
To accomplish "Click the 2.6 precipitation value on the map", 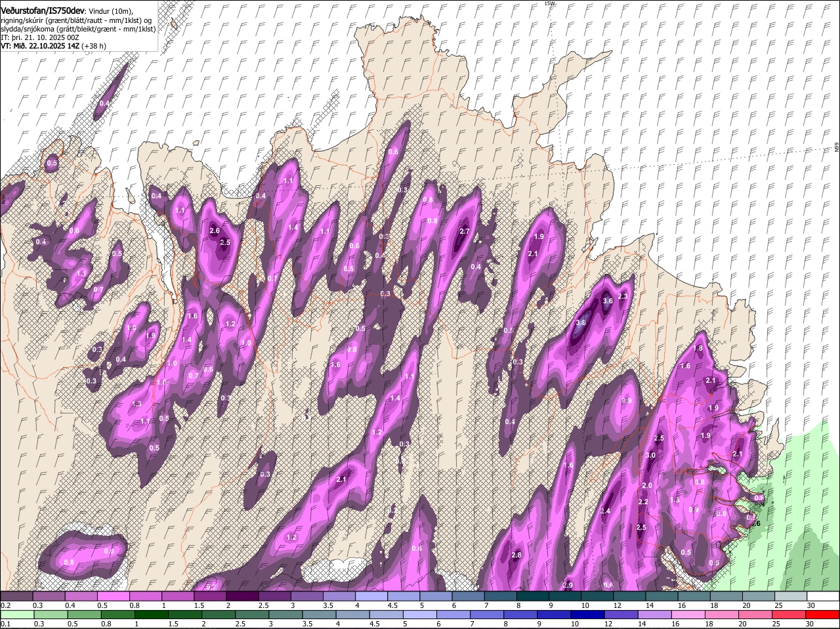I will 215,231.
